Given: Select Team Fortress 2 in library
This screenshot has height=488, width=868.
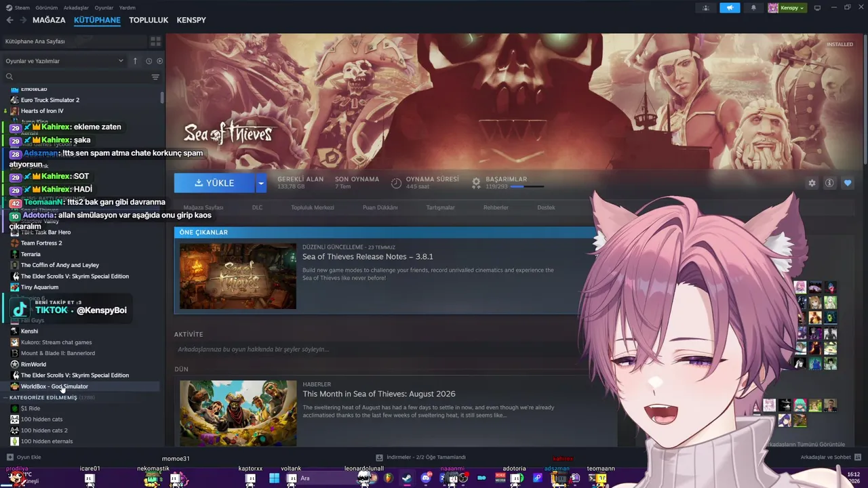Looking at the screenshot, I should 41,243.
